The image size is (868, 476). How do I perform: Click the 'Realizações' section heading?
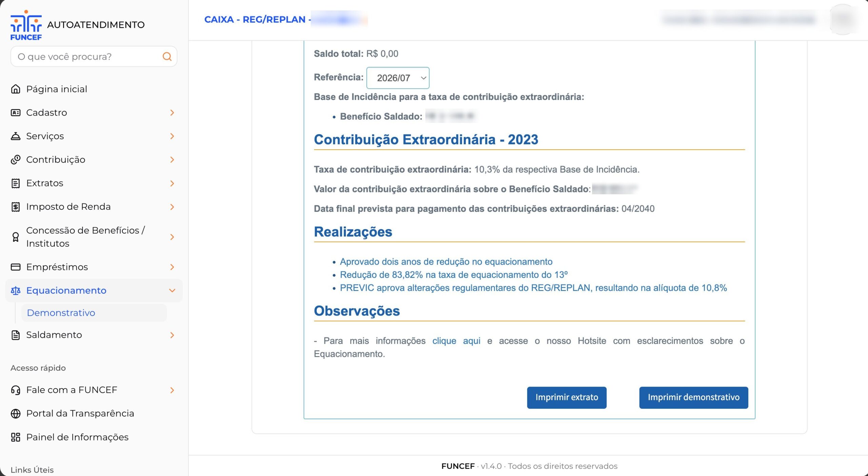(x=353, y=232)
